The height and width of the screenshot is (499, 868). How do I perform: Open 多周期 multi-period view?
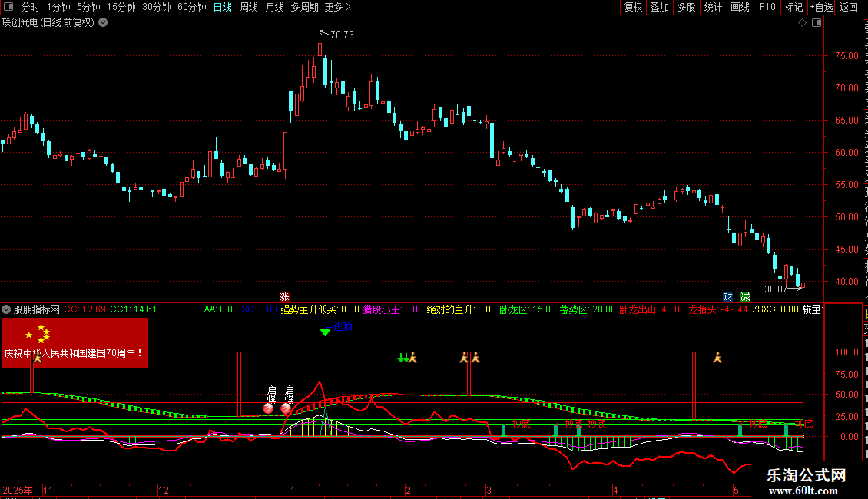click(x=304, y=7)
